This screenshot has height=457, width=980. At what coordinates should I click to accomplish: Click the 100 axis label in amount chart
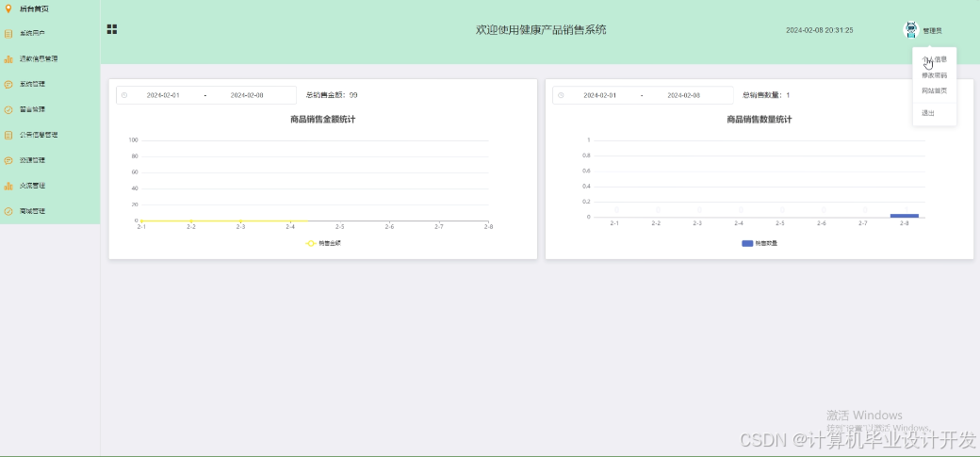[133, 140]
